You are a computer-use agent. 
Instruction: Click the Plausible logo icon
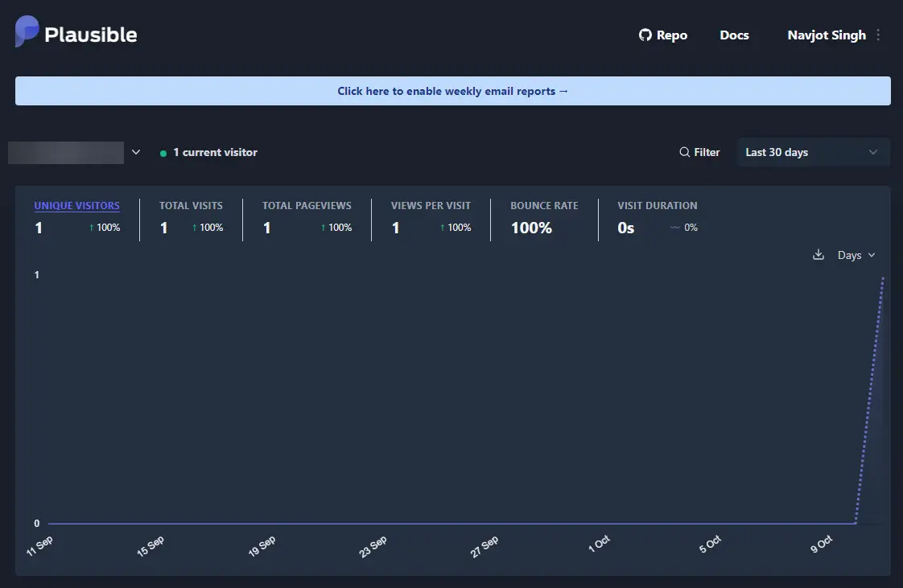(27, 31)
